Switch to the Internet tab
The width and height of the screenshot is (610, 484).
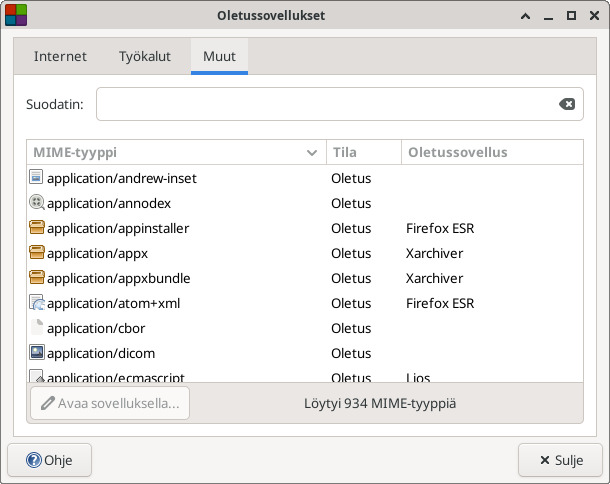[x=60, y=57]
